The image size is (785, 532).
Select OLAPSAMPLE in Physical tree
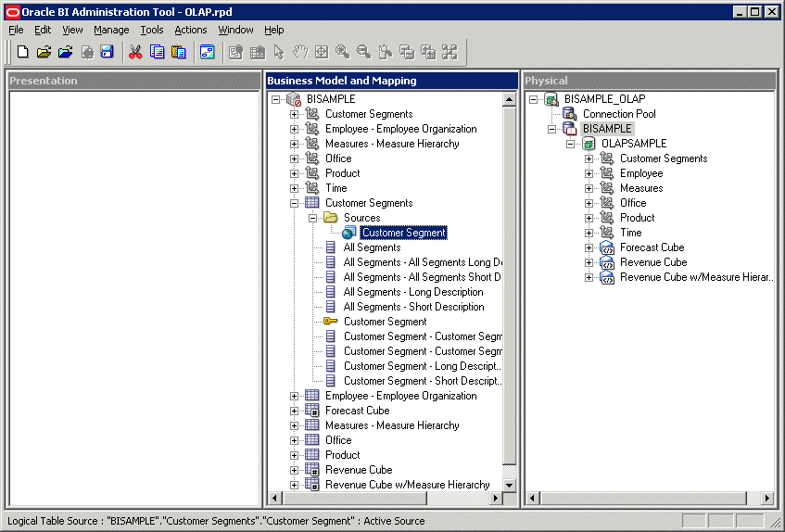click(633, 144)
